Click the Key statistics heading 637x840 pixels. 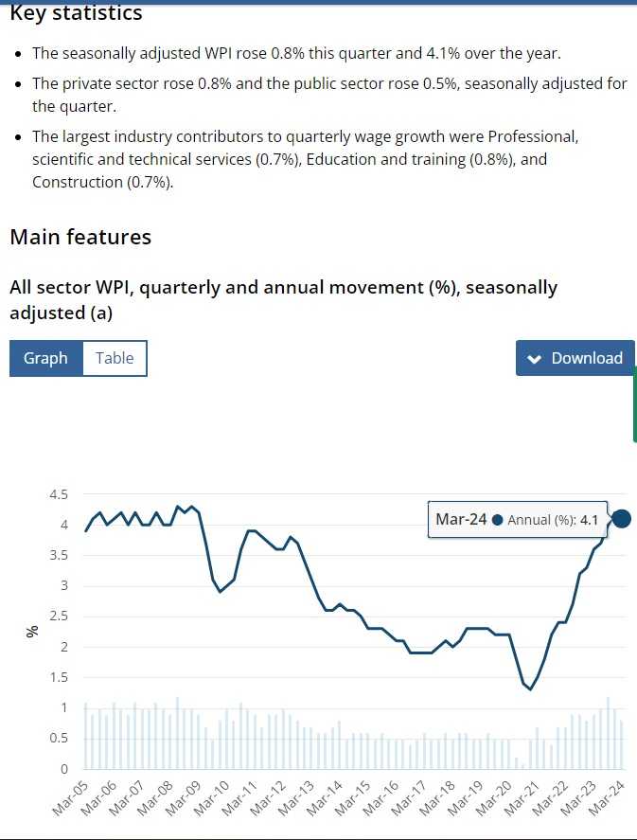[76, 13]
